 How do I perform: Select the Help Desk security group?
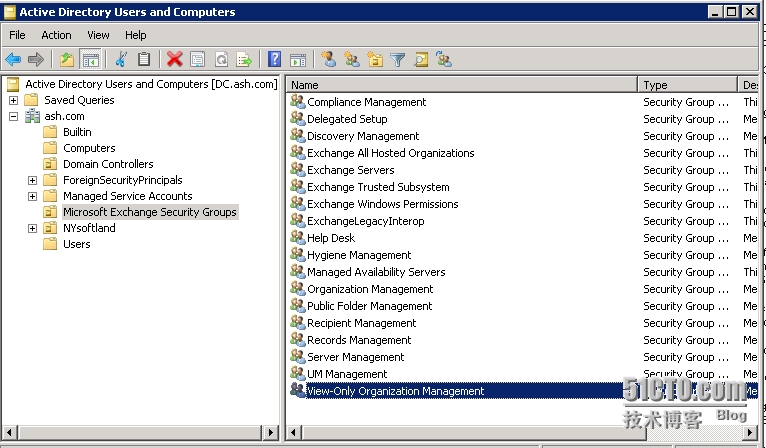331,238
